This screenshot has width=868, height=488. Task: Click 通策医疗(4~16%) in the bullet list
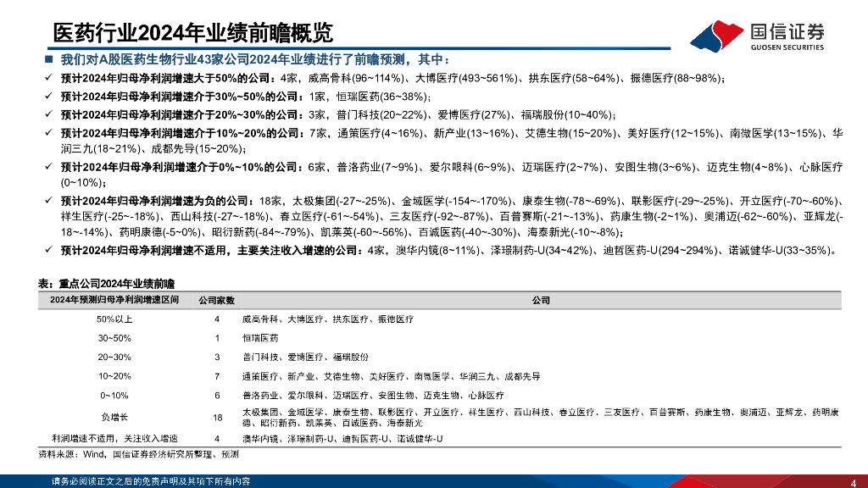(380, 133)
